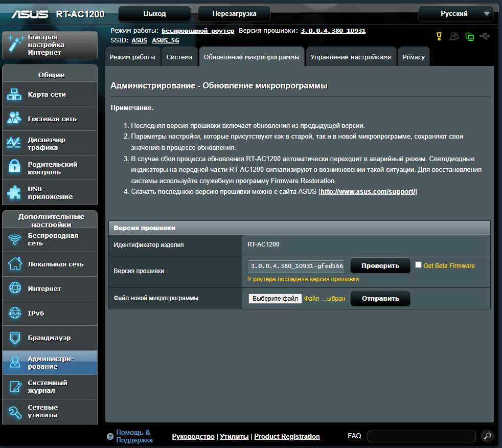Screen dimensions: 502x448
Task: Click the firmware version 3.0.0.4.380_10931 header link
Action: pyautogui.click(x=333, y=31)
